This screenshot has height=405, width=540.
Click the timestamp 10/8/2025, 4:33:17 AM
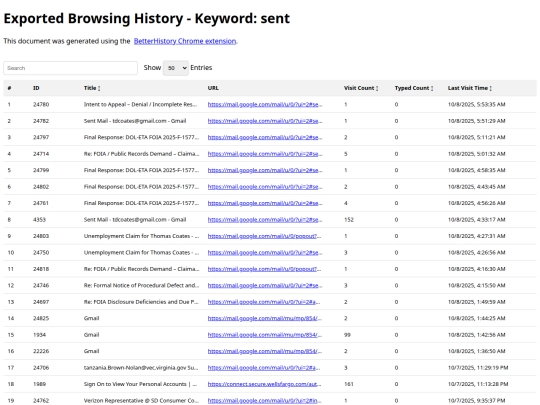(476, 220)
